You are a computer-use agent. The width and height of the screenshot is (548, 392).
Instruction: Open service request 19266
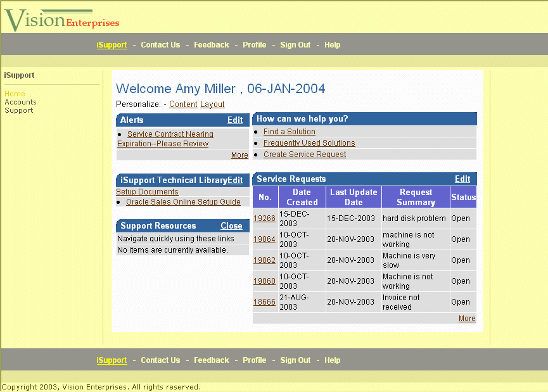click(264, 218)
